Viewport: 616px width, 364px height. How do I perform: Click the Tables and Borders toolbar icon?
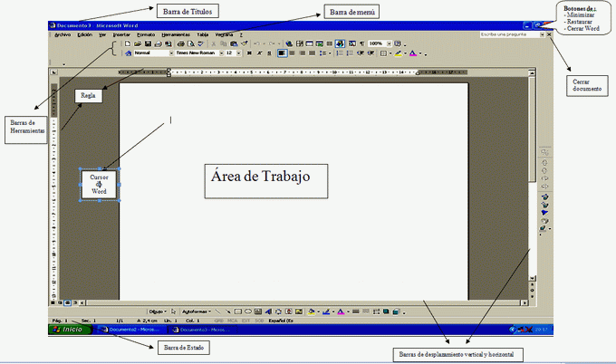[299, 43]
